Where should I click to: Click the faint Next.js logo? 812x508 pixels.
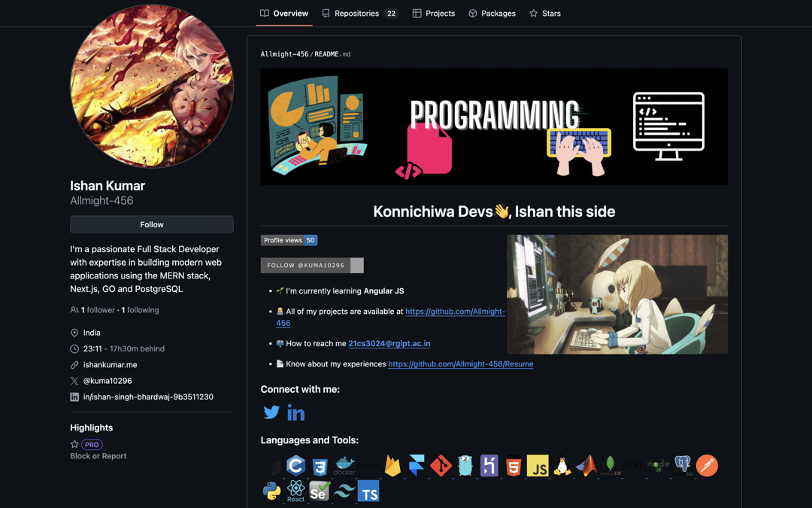click(634, 466)
